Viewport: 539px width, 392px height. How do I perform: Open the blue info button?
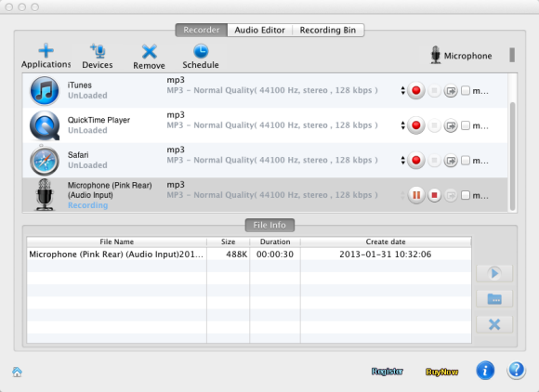pyautogui.click(x=485, y=371)
